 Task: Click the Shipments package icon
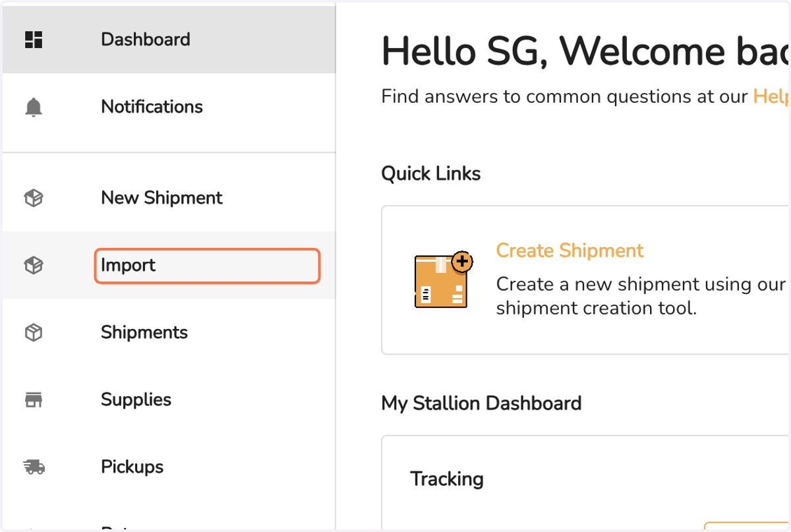34,332
